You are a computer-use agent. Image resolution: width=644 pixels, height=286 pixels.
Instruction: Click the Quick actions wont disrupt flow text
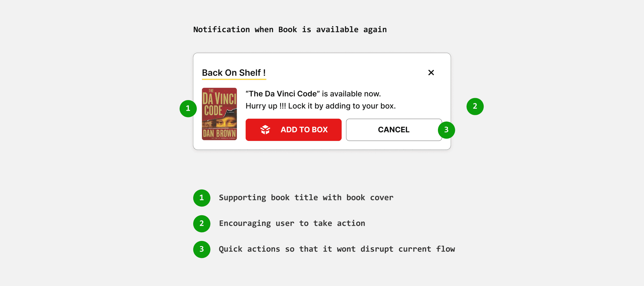point(337,249)
